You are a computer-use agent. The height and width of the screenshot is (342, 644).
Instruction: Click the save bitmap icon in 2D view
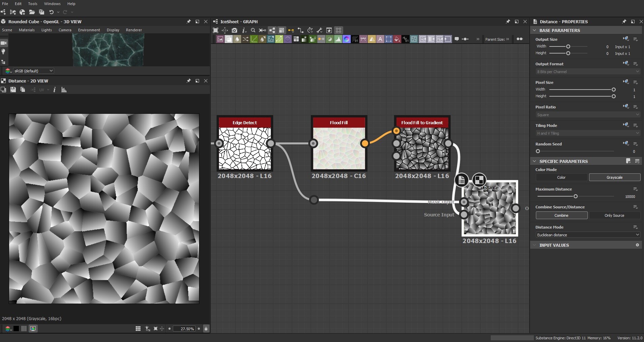coord(13,90)
